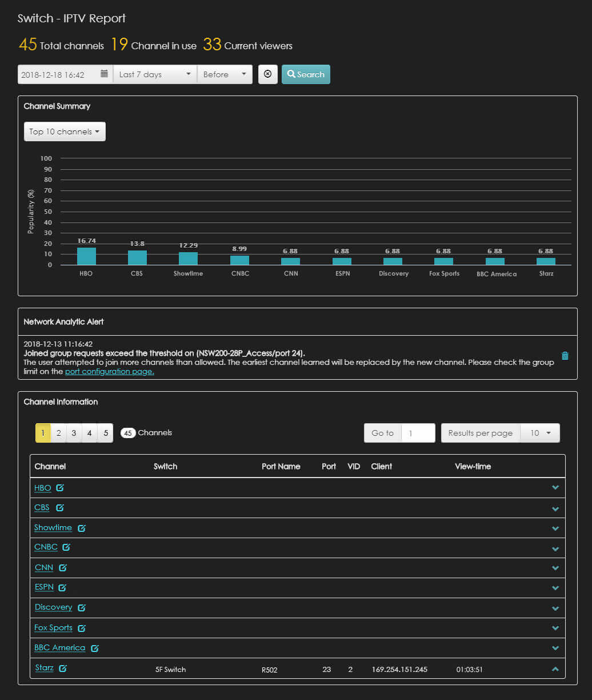This screenshot has width=592, height=700.
Task: Click the Search button
Action: pyautogui.click(x=306, y=74)
